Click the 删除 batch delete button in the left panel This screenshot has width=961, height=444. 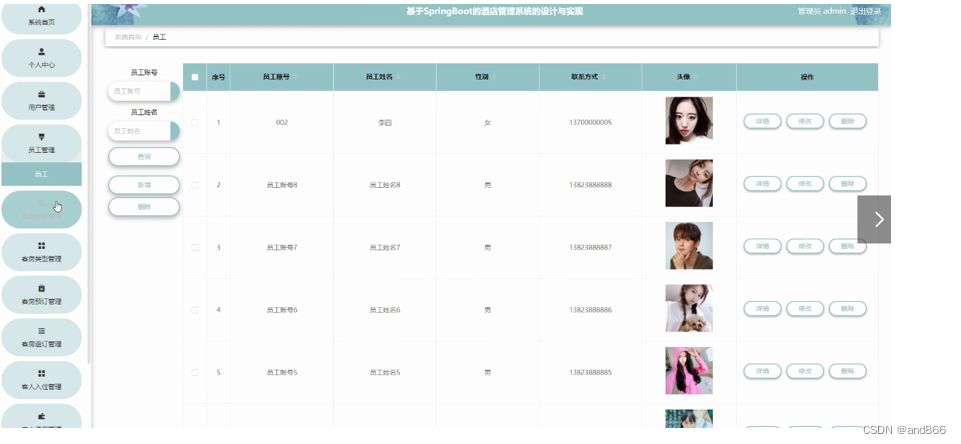pos(144,207)
